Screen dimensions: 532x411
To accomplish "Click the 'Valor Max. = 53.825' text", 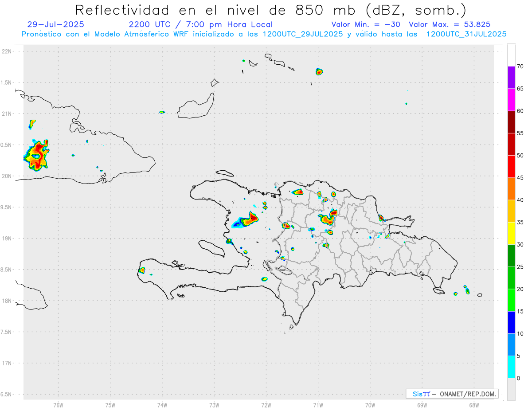I will pyautogui.click(x=450, y=25).
